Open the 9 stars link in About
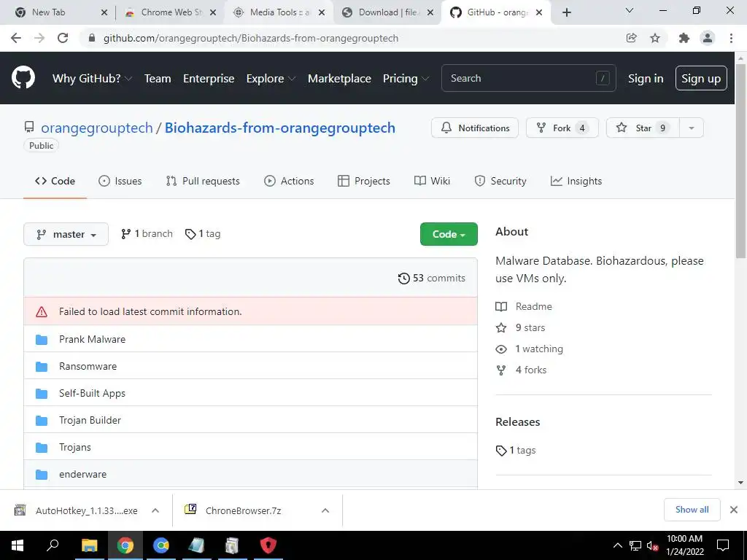The width and height of the screenshot is (747, 560). [520, 327]
